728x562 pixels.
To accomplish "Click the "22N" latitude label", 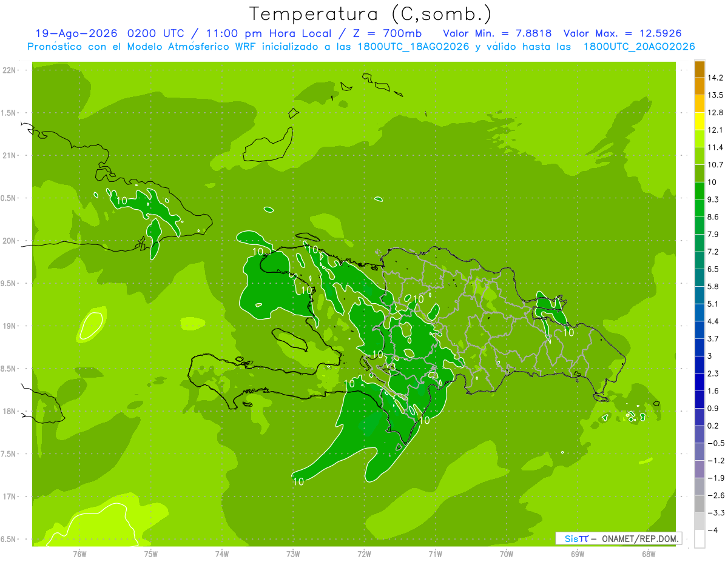I will tap(9, 70).
